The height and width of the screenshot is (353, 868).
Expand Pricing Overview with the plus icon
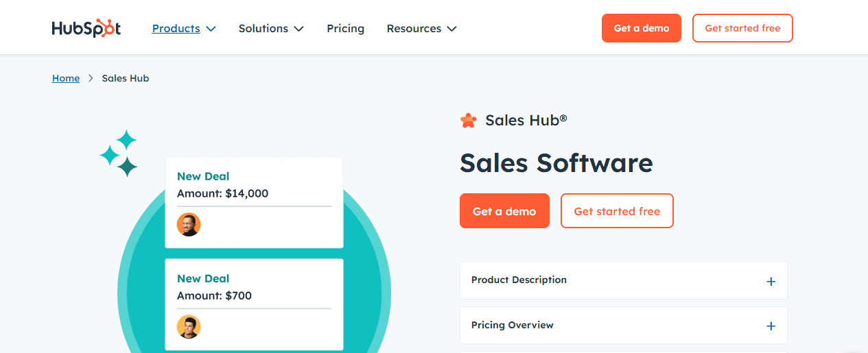(x=771, y=326)
